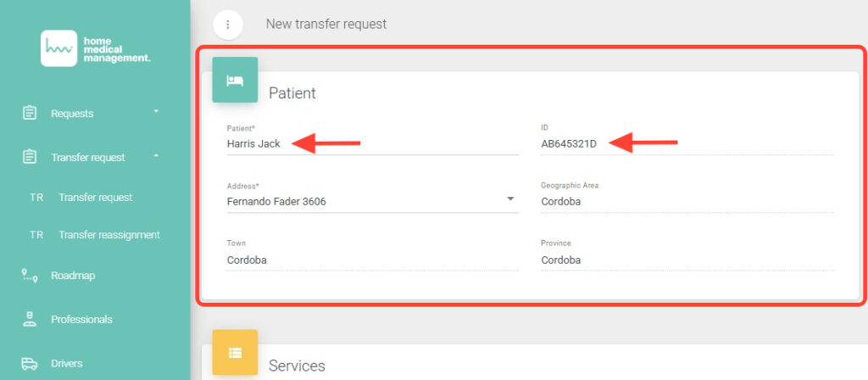The height and width of the screenshot is (380, 868).
Task: Click the ID field showing AB645321D
Action: (687, 144)
